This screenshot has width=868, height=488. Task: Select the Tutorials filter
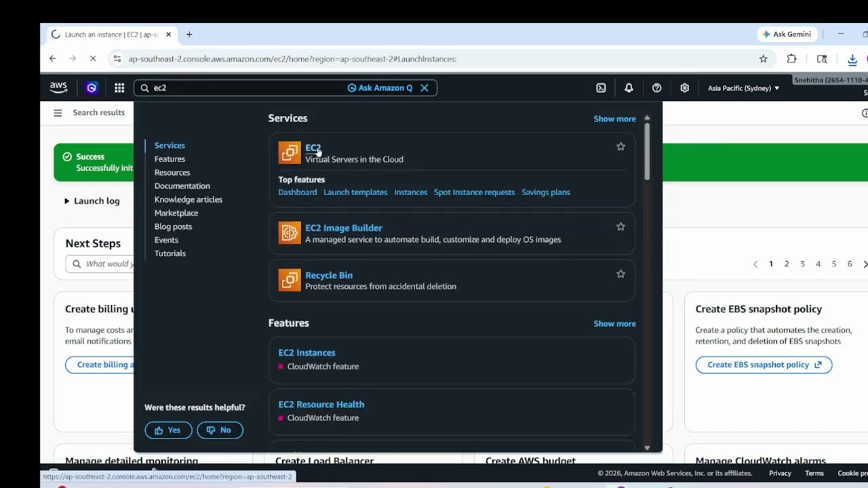[170, 253]
